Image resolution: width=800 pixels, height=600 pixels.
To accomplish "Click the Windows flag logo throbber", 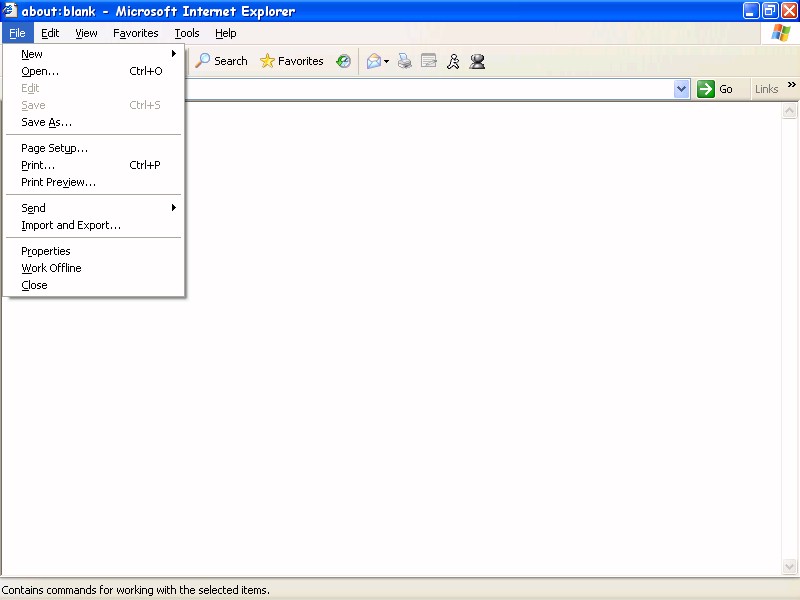I will point(781,33).
